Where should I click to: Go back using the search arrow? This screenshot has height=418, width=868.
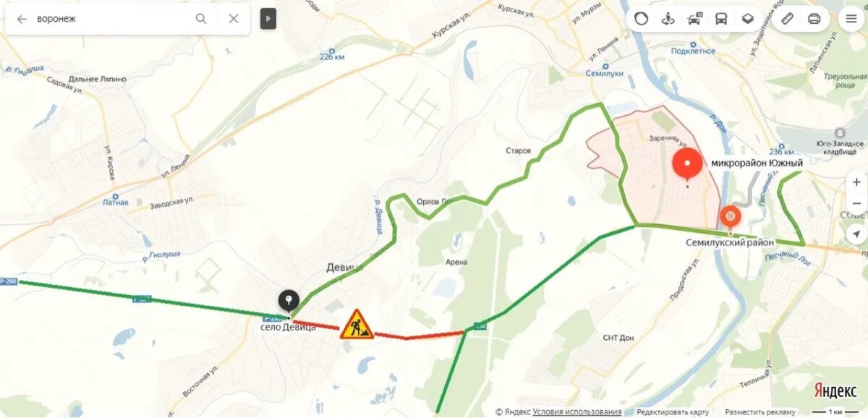pos(22,19)
